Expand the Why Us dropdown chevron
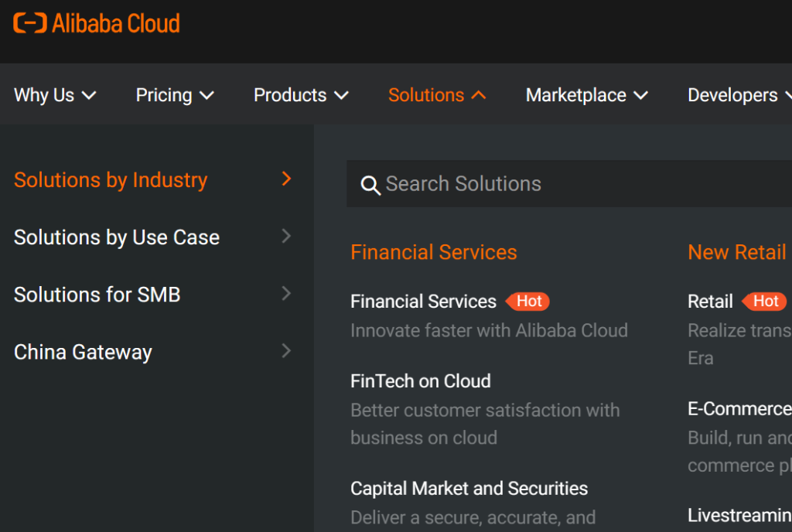This screenshot has height=532, width=792. click(89, 95)
